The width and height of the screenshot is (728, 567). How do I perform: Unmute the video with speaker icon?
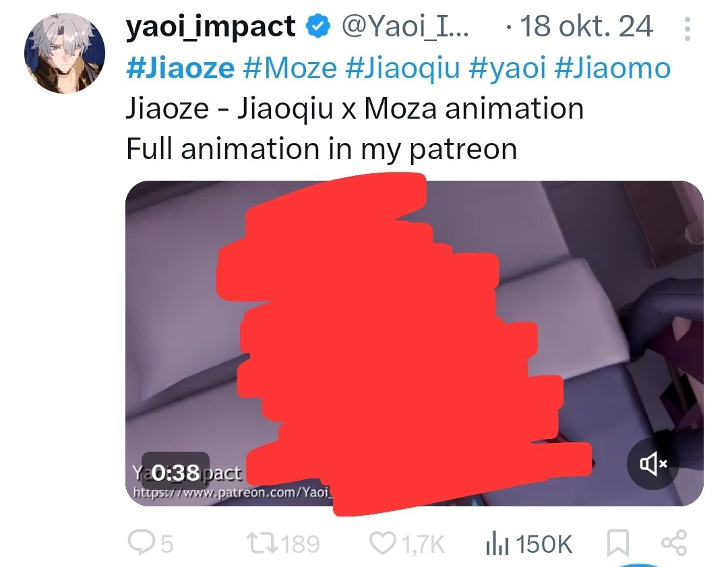653,463
